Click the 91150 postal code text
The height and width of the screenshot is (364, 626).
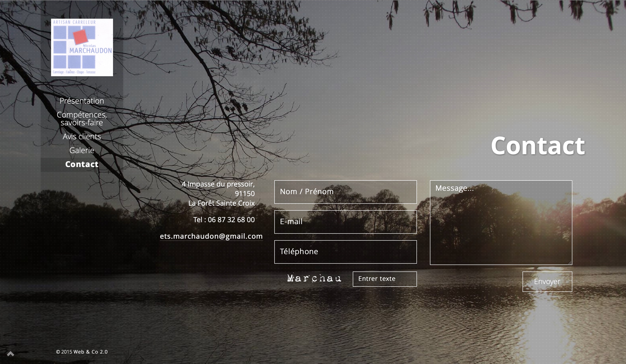pos(245,194)
